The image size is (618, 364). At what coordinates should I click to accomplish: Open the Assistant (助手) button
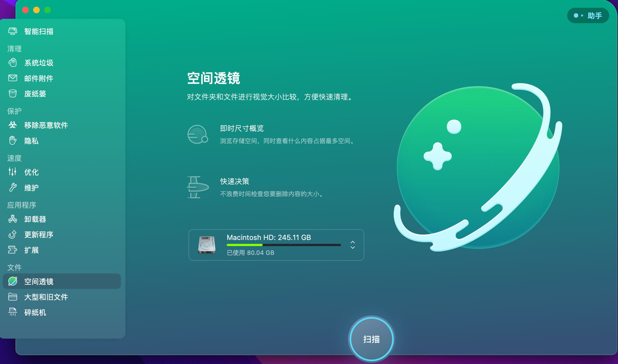588,15
